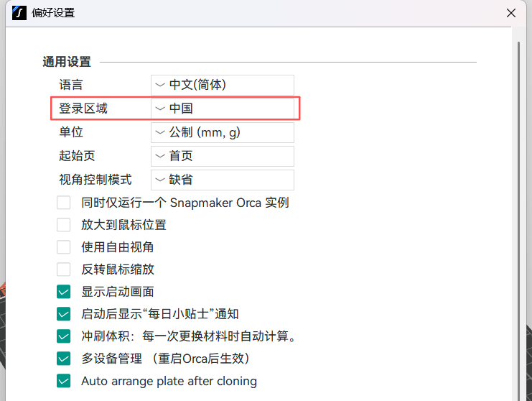Uncheck Auto arrange plate after cloning
The image size is (532, 401).
tap(64, 381)
